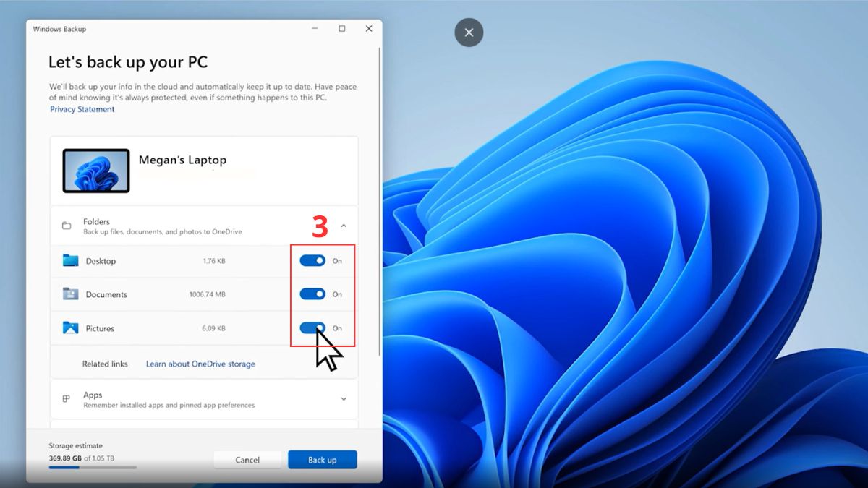Viewport: 868px width, 488px height.
Task: Click the Windows Backup vertical scrollbar
Action: point(378,202)
